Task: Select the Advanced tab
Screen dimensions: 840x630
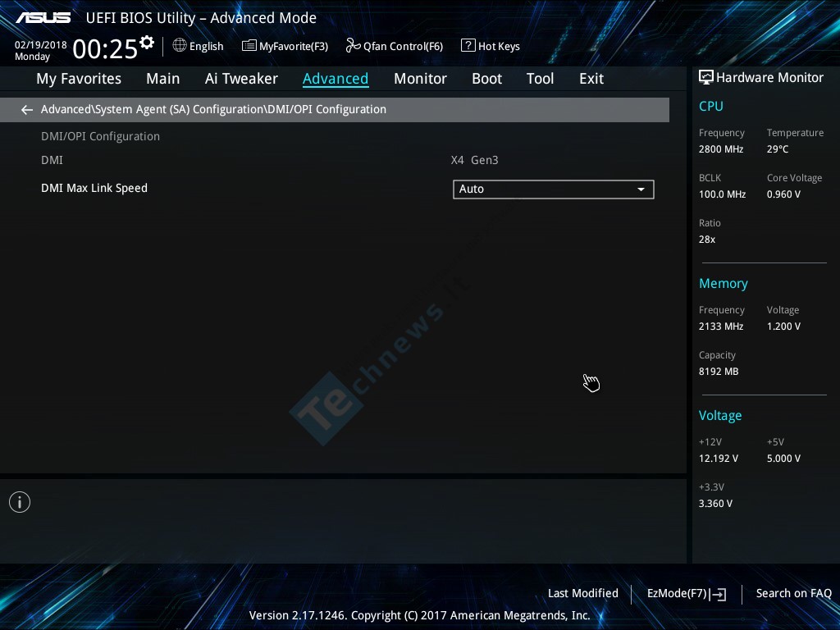Action: point(336,79)
